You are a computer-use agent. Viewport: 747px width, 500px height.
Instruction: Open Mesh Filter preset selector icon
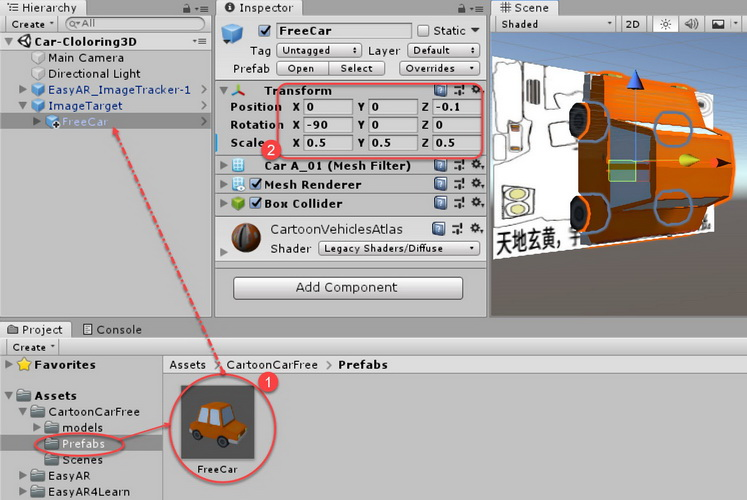pos(459,165)
